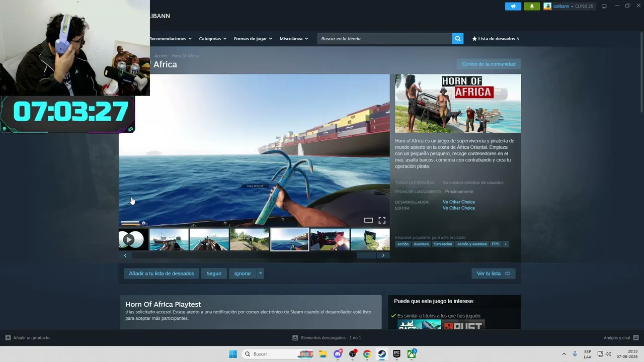
Task: Open the Categorías dropdown menu
Action: [x=212, y=39]
